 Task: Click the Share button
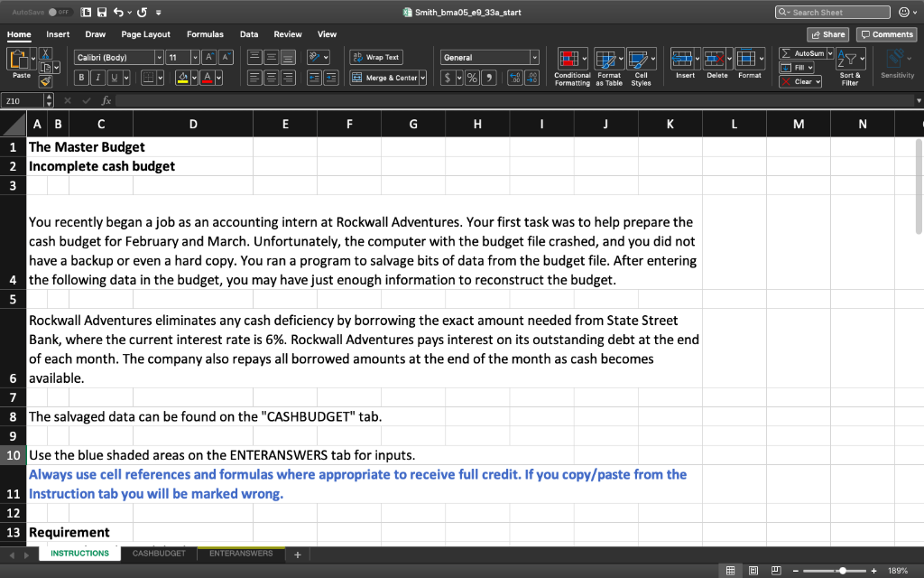827,33
